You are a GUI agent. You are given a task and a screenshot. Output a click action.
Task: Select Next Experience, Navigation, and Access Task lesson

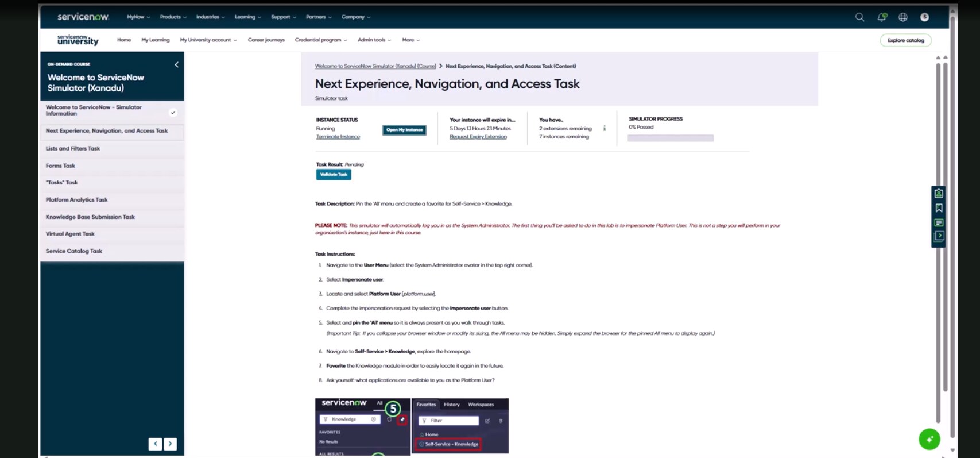coord(112,131)
